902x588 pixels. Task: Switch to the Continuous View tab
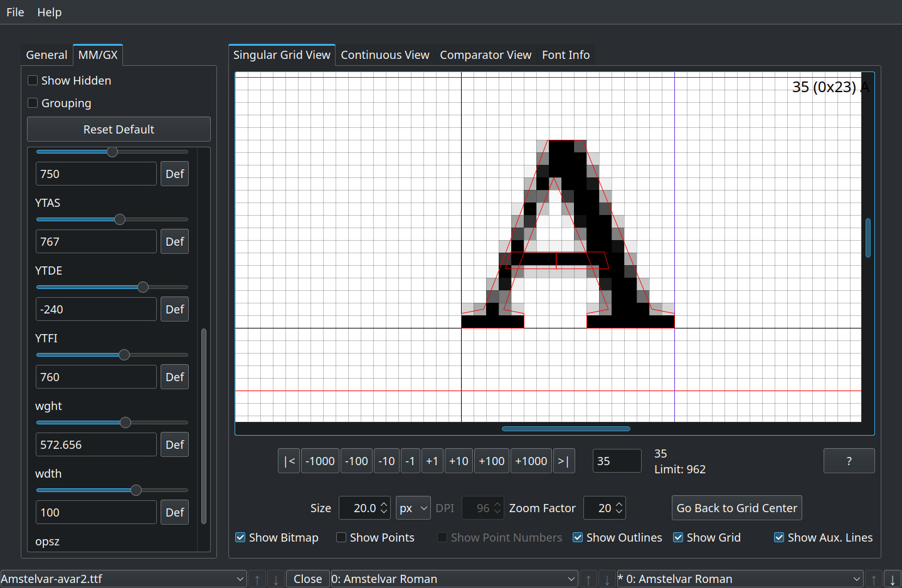click(x=385, y=55)
